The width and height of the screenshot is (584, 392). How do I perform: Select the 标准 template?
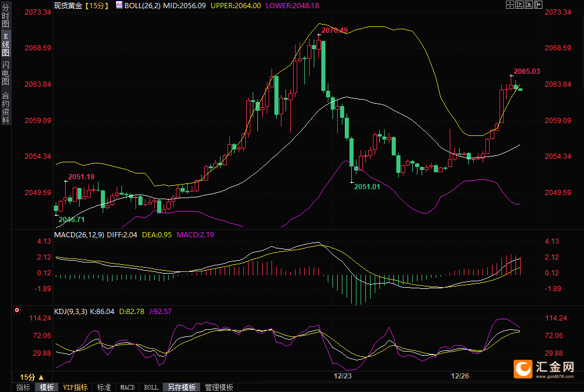pos(104,387)
